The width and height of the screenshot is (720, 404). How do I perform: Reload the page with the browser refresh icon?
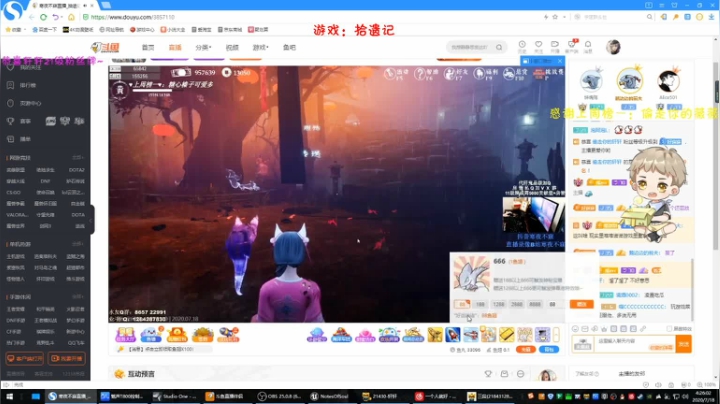(x=43, y=17)
